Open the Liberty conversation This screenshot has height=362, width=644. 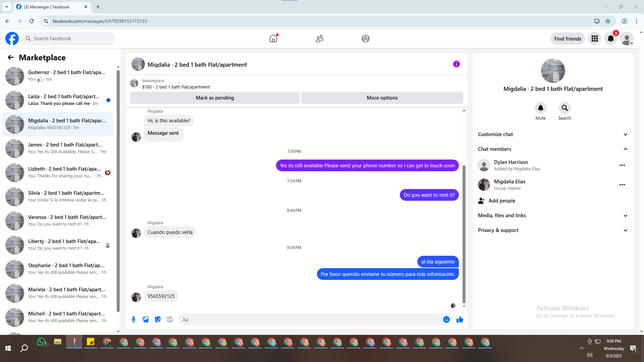point(58,245)
